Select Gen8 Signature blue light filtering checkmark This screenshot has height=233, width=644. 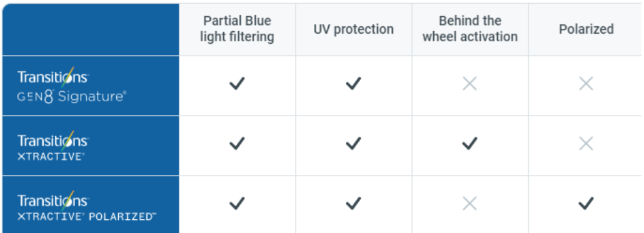[x=237, y=84]
